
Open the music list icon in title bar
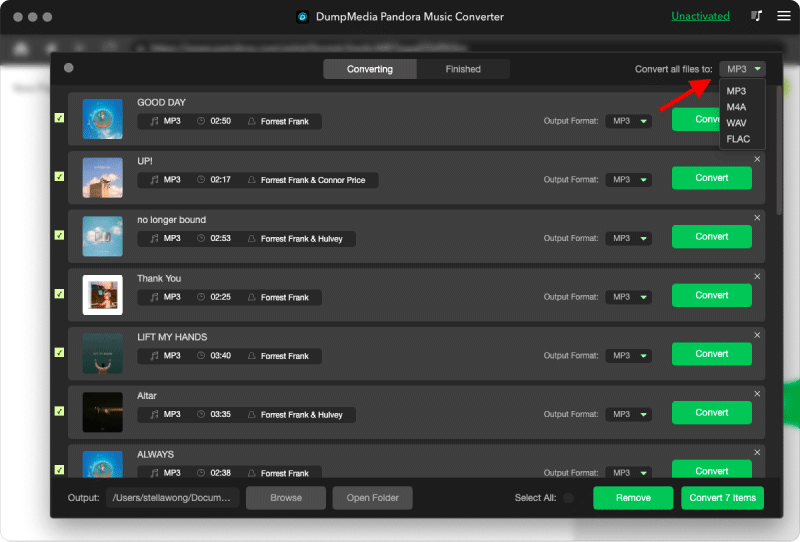tap(757, 16)
